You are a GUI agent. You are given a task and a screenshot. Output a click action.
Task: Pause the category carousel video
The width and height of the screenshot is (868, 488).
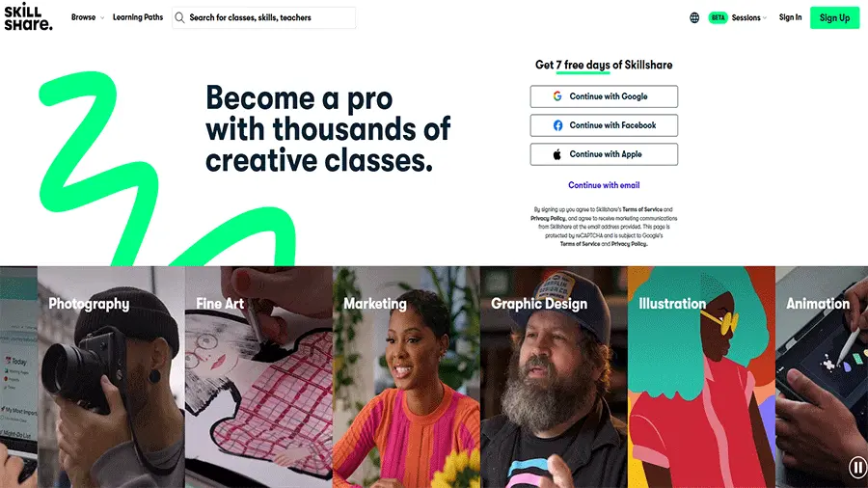(x=857, y=467)
